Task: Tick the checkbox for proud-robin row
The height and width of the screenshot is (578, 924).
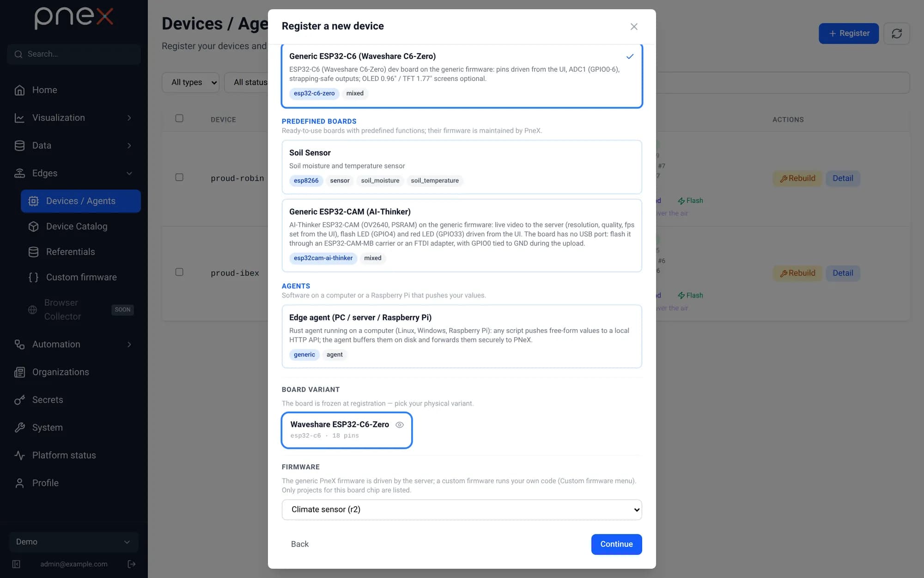Action: click(x=179, y=177)
